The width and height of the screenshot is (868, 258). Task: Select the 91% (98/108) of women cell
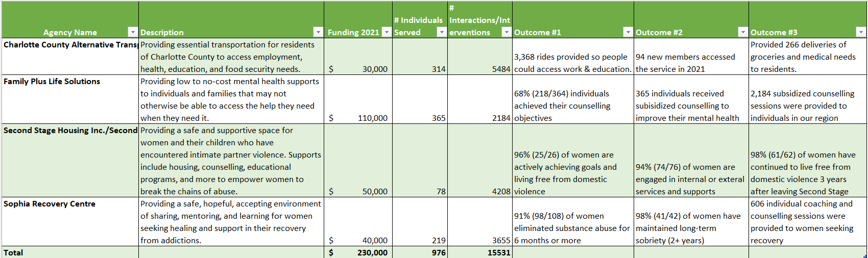pyautogui.click(x=573, y=222)
